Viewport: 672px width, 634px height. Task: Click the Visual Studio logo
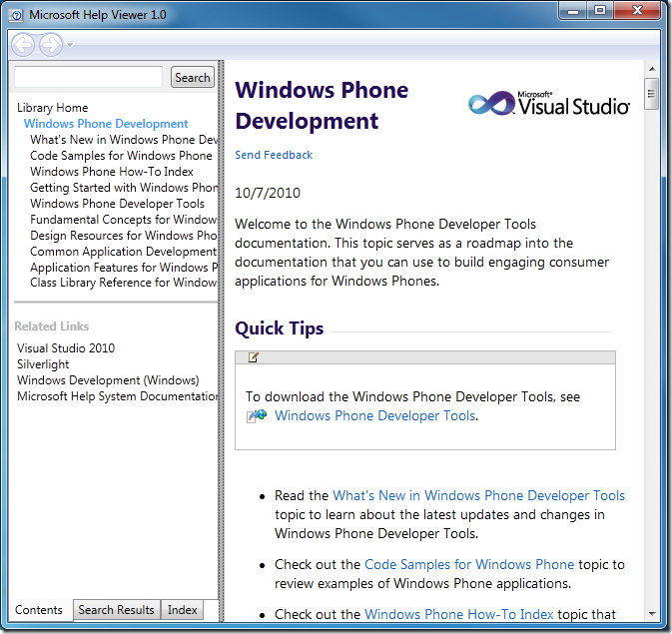pyautogui.click(x=548, y=103)
